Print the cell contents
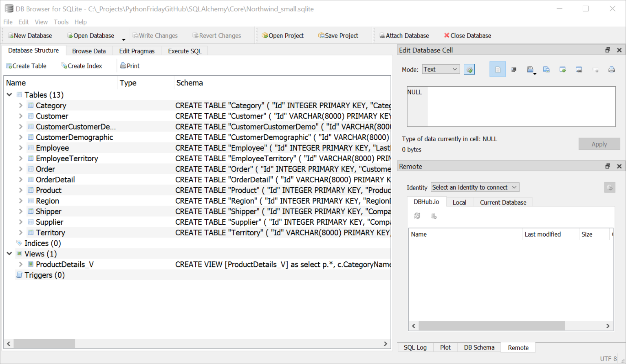This screenshot has height=364, width=626. tap(611, 69)
